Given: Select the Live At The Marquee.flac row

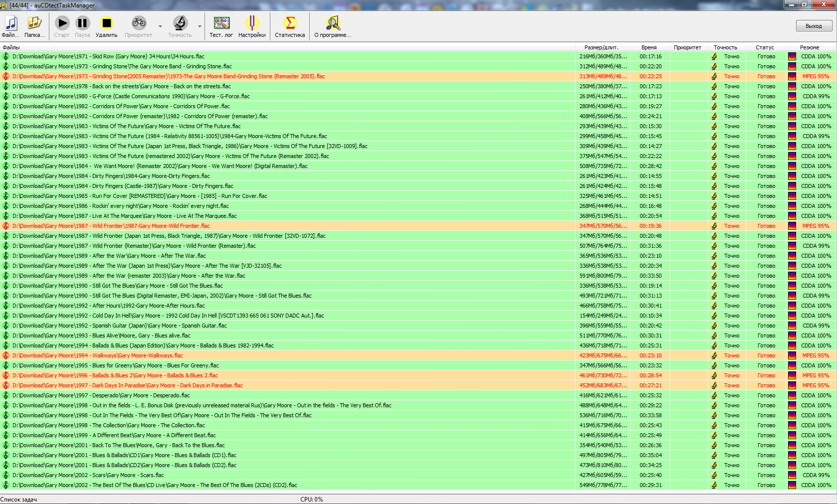Looking at the screenshot, I should [x=418, y=216].
